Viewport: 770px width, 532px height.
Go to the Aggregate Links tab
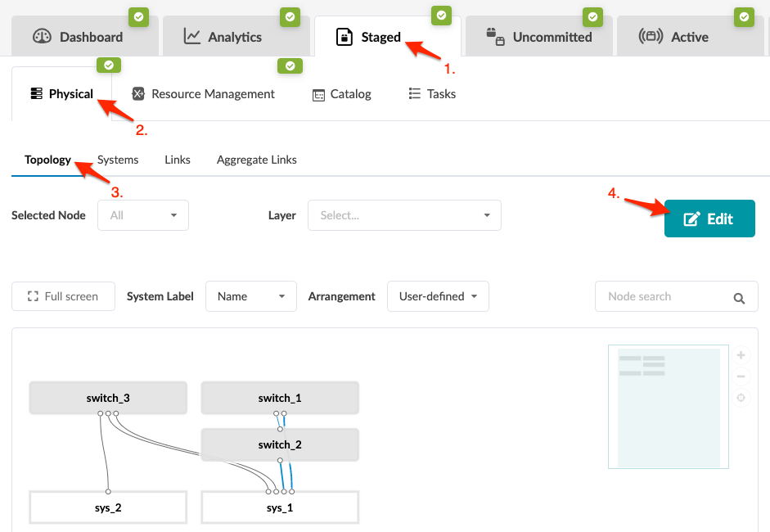256,160
